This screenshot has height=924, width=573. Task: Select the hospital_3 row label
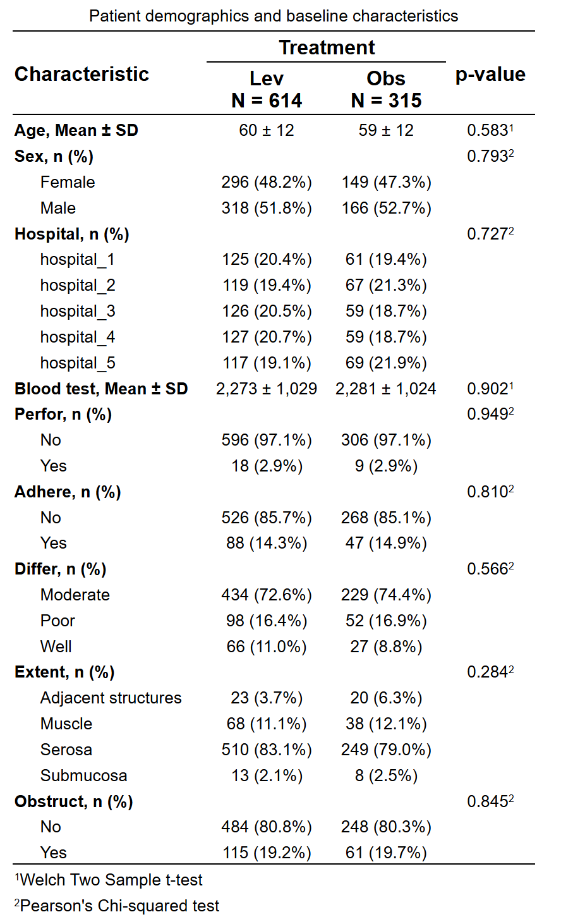pyautogui.click(x=78, y=311)
